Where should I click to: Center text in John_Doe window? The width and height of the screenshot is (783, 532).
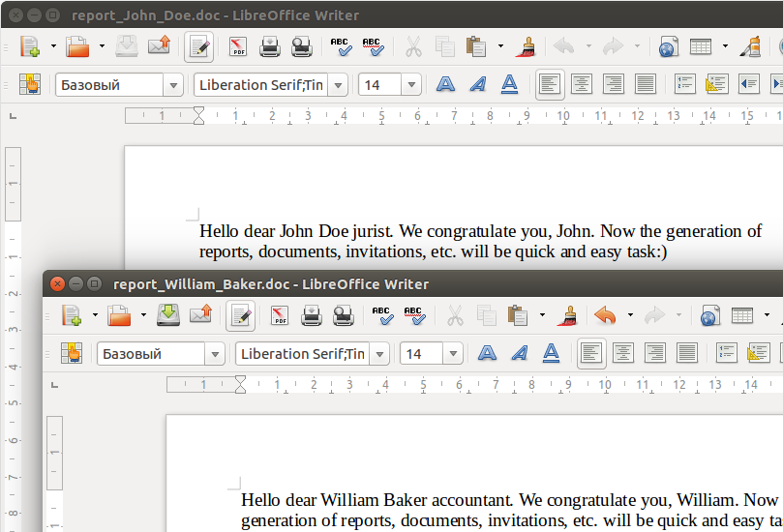tap(582, 84)
